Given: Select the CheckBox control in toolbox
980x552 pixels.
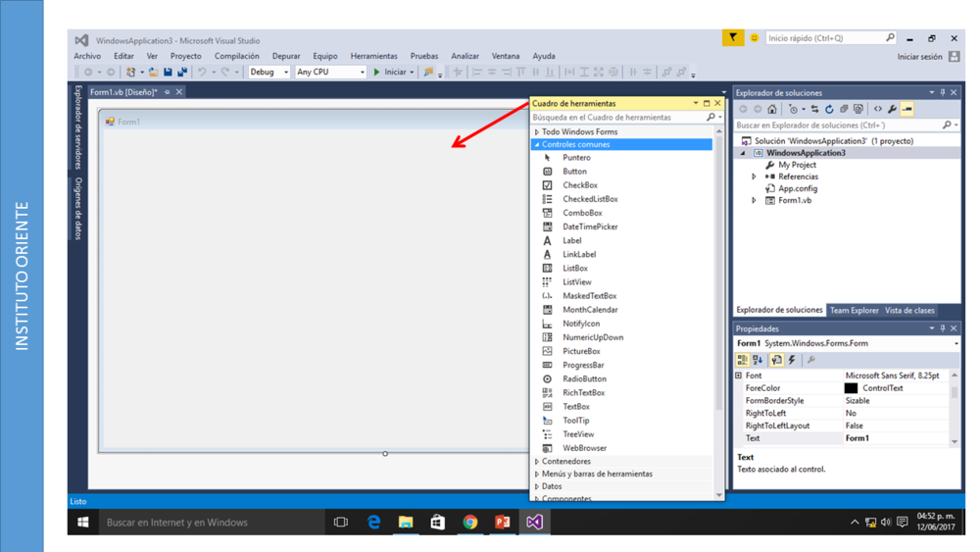Looking at the screenshot, I should coord(579,185).
